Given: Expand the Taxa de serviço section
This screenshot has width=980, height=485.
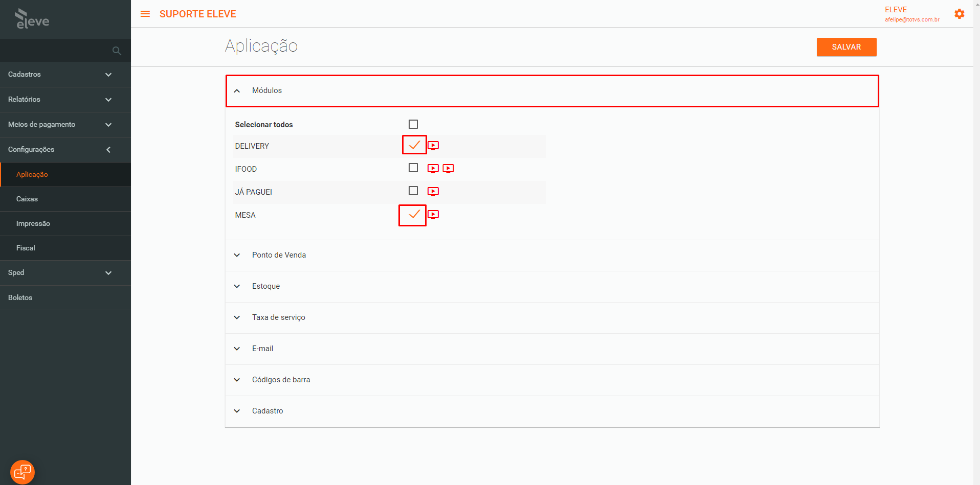Looking at the screenshot, I should [x=552, y=317].
